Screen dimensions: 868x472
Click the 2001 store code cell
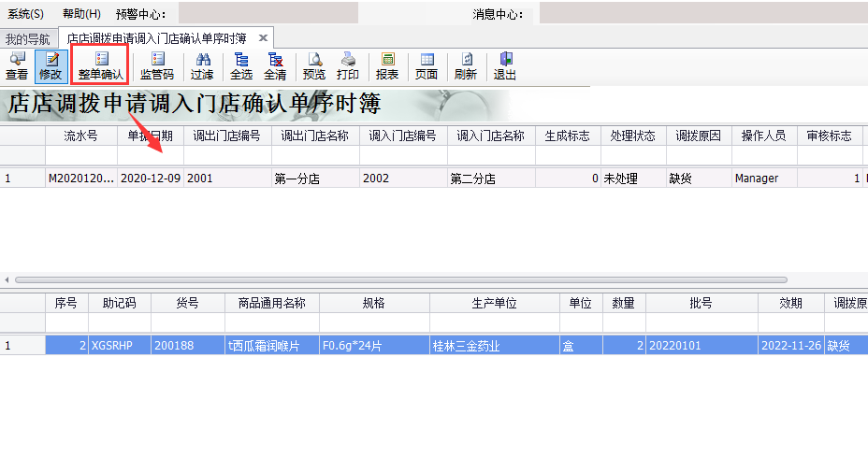click(x=227, y=179)
